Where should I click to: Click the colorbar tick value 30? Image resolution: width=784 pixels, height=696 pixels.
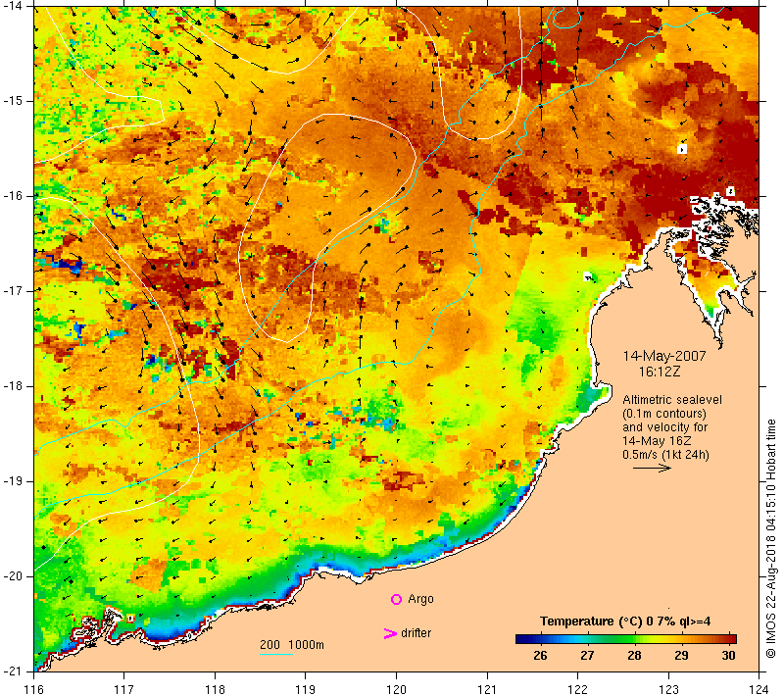(729, 656)
